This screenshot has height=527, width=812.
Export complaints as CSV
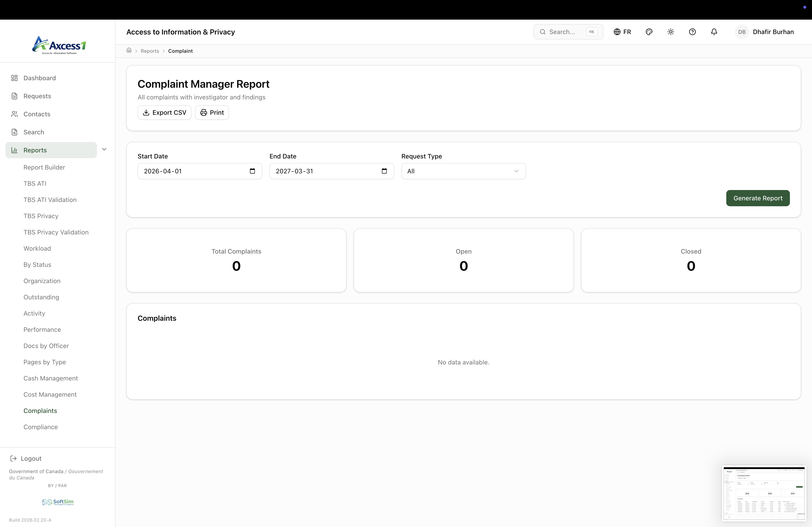pos(164,112)
